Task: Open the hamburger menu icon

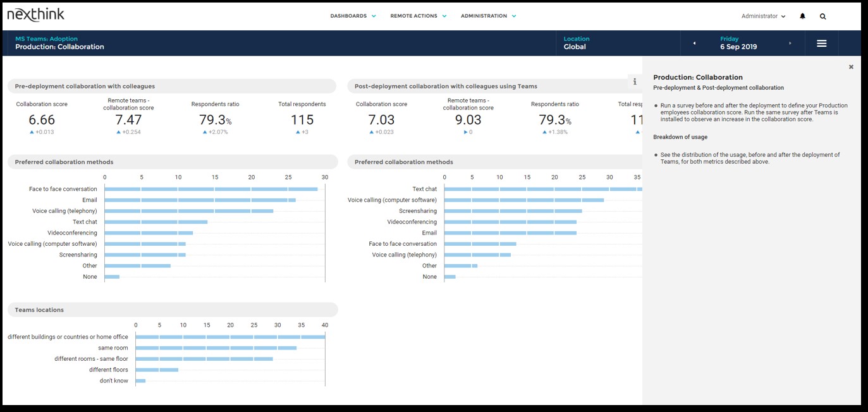Action: pyautogui.click(x=821, y=43)
